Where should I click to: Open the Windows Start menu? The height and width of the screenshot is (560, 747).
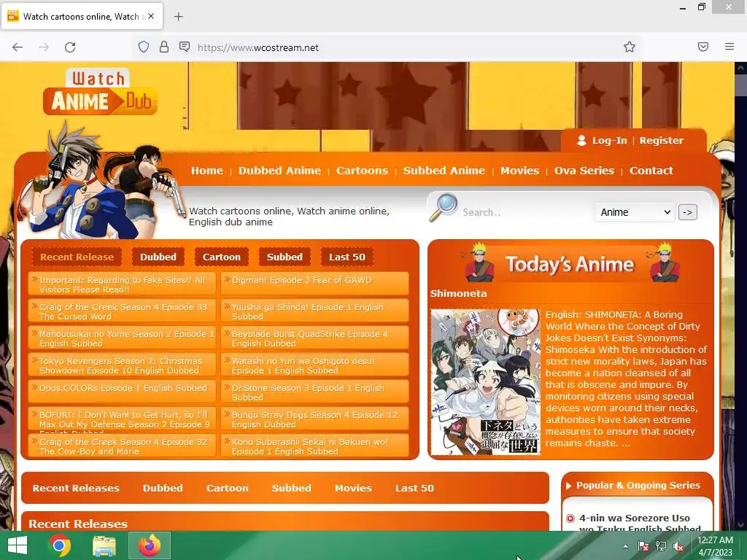(18, 545)
